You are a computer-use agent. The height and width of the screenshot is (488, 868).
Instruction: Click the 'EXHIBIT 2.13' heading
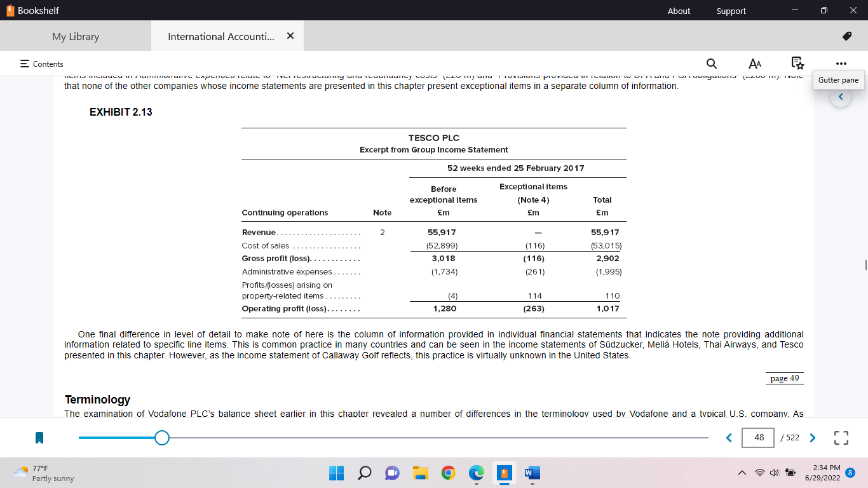pos(121,112)
